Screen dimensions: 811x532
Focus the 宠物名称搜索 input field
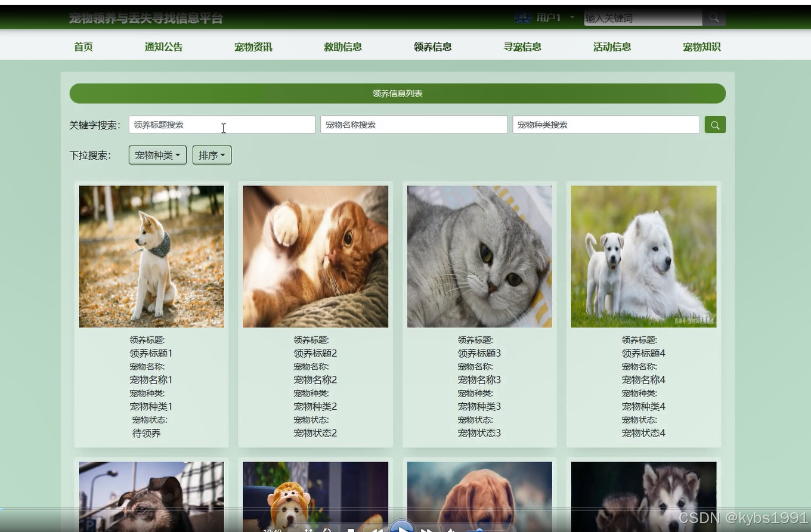pos(414,125)
